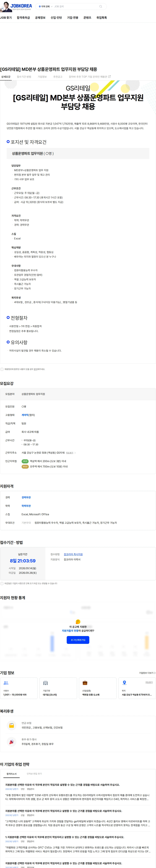Click the 사원수 people icon card

point(19,688)
